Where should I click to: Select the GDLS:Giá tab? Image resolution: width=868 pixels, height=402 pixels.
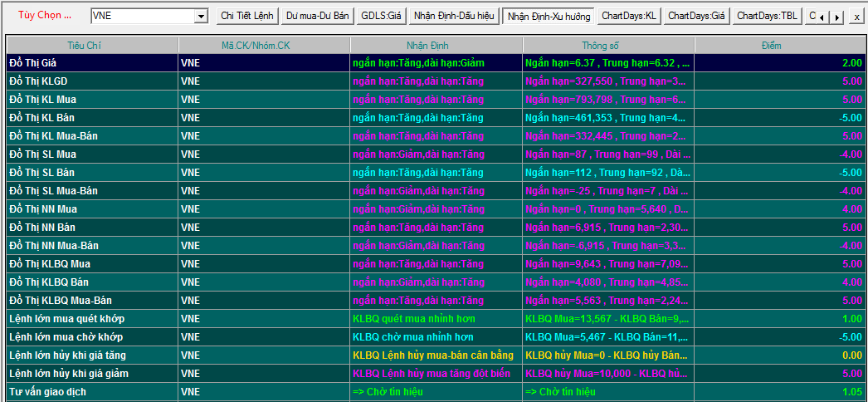coord(381,16)
